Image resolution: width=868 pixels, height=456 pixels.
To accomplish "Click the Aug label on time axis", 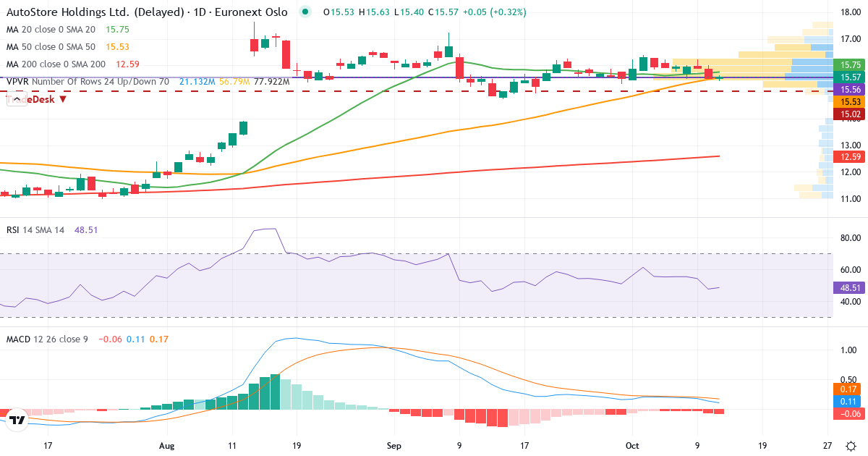I will coord(167,445).
